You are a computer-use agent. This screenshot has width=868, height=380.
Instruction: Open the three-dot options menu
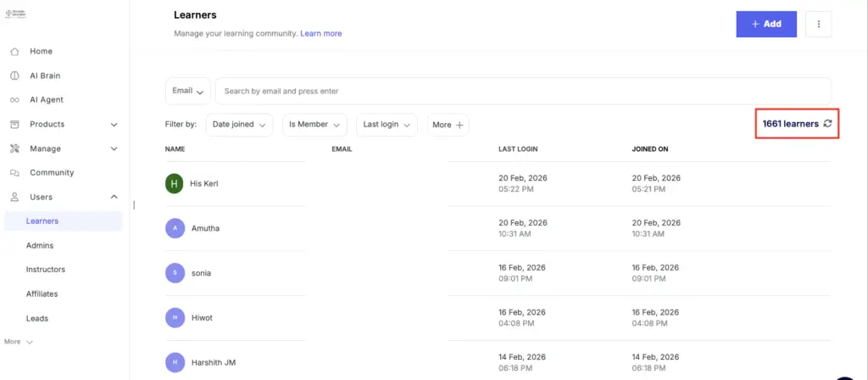(819, 25)
